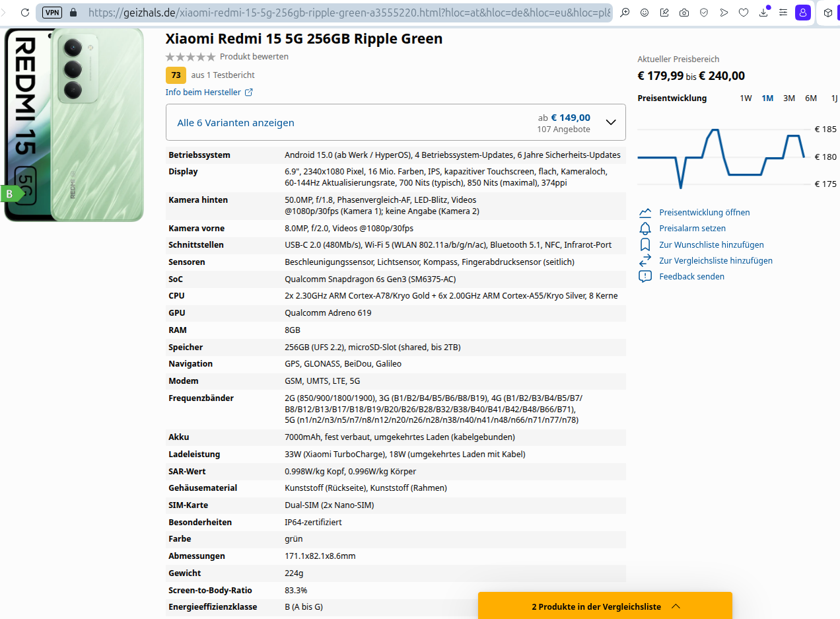The width and height of the screenshot is (840, 619).
Task: Click the 'Preisentwicklung öffnen' chart icon
Action: click(645, 213)
